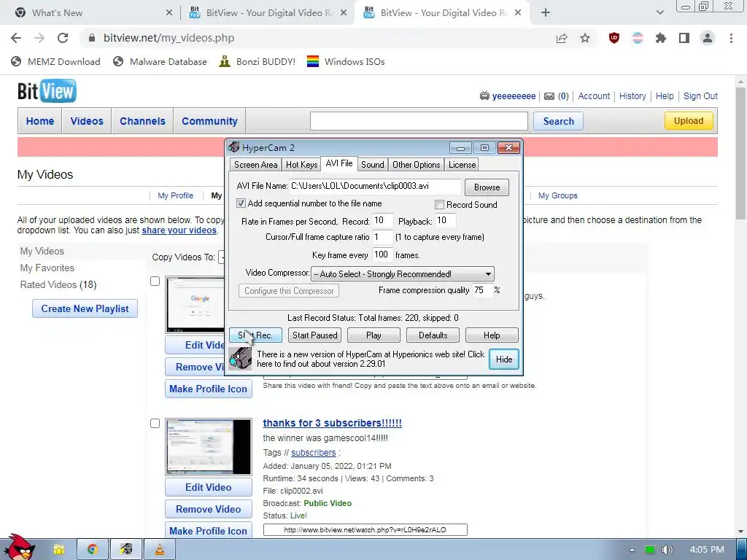Click thumbnail of thanks for 3 subscribers video
This screenshot has height=560, width=747.
point(208,447)
